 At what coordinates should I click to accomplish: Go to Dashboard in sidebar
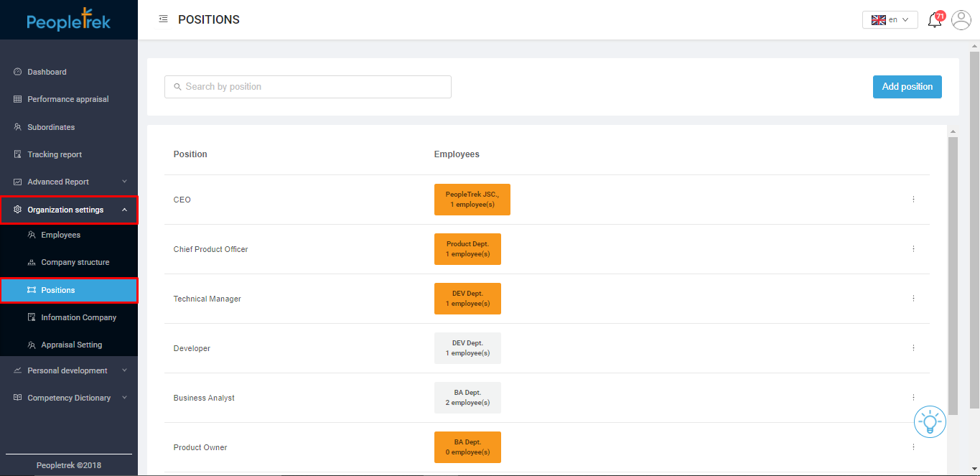[47, 72]
